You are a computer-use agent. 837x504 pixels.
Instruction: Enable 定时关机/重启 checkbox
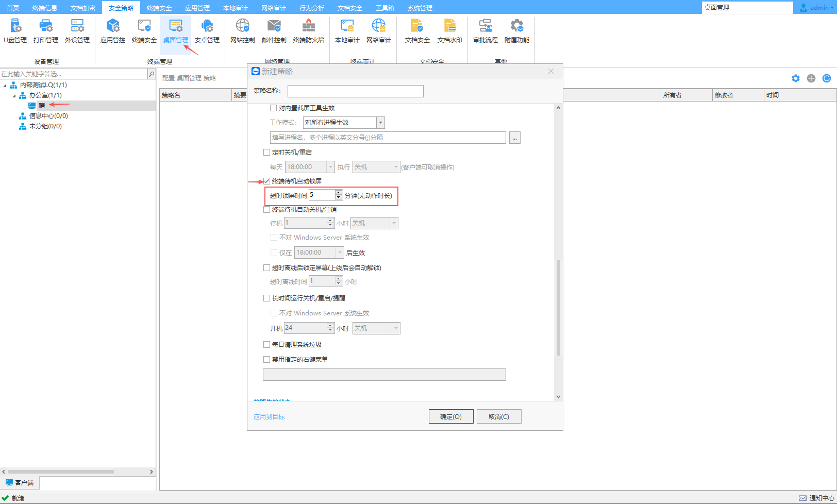267,153
